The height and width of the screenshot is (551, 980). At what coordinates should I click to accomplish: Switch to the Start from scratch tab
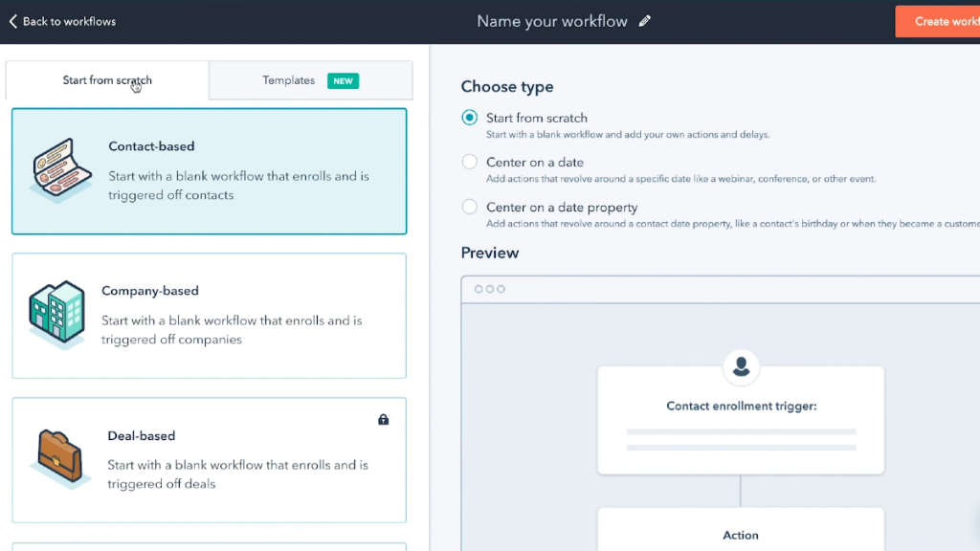coord(107,80)
